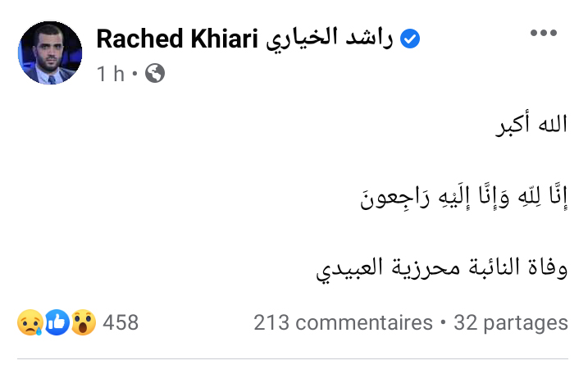Open the 213 commentaires link

point(343,322)
